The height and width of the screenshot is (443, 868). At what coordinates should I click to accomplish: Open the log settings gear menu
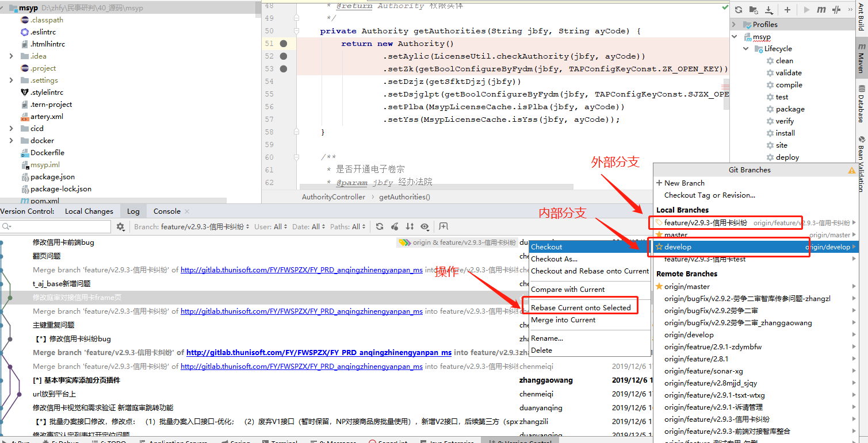[120, 227]
